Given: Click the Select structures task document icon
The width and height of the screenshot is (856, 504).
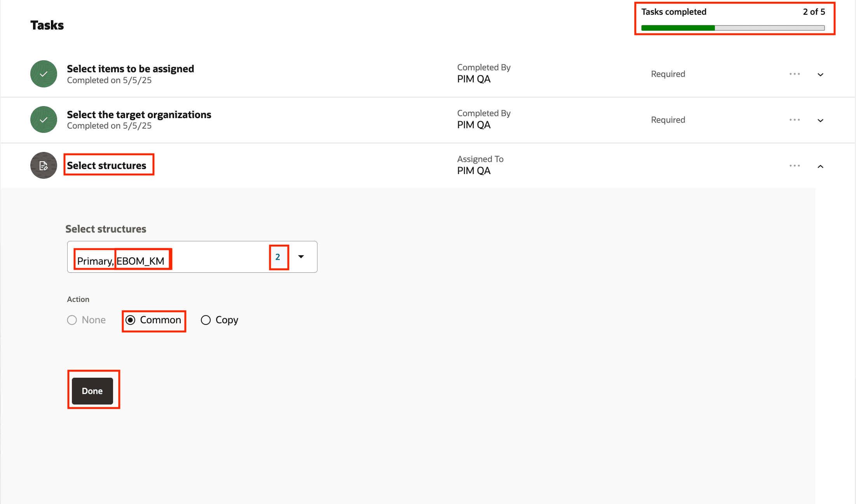Looking at the screenshot, I should coord(44,166).
